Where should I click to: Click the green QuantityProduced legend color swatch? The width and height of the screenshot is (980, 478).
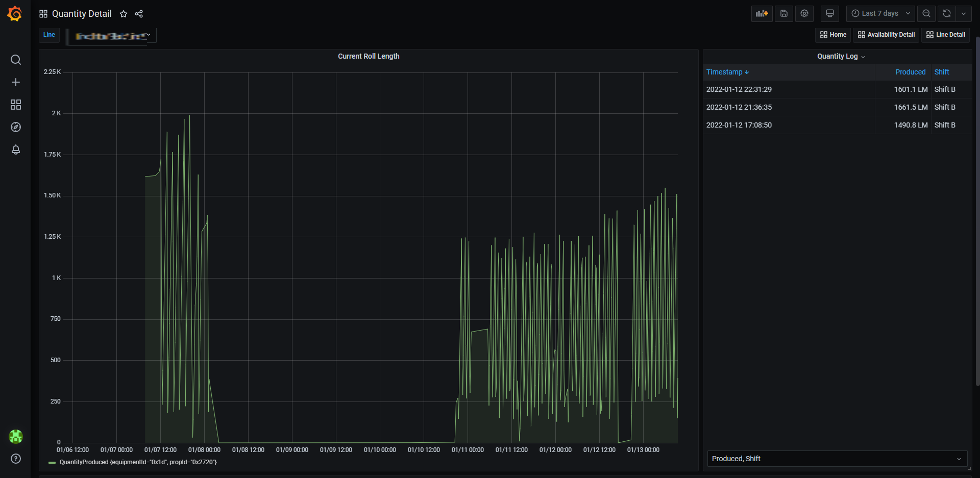[x=52, y=463]
